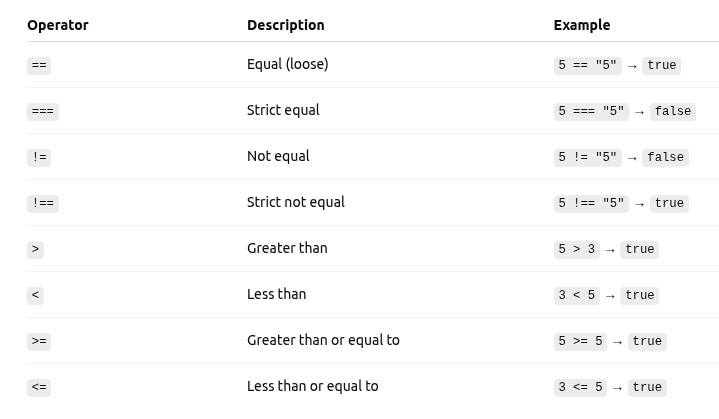Click the 'Greater than or equal to' text
719x419 pixels.
pyautogui.click(x=323, y=340)
